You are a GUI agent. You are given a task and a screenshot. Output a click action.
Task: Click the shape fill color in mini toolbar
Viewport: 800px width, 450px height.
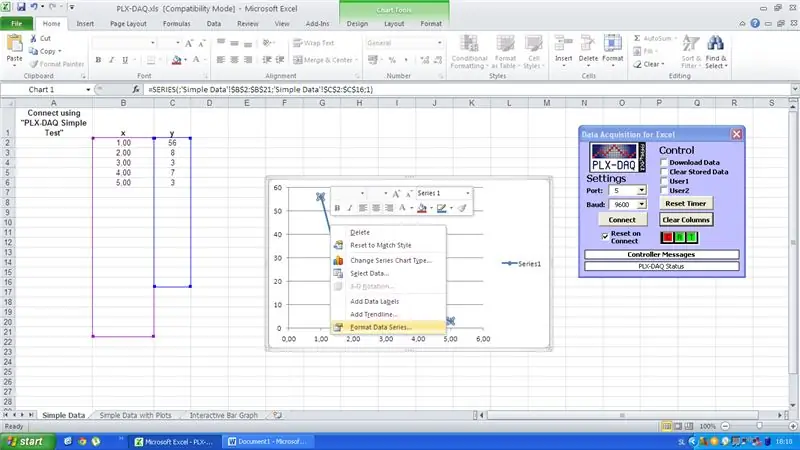421,208
